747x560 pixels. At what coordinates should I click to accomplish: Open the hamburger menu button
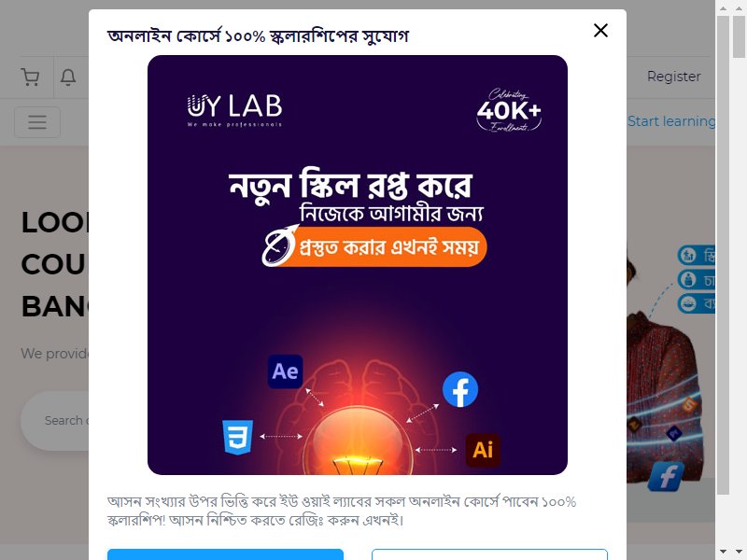[37, 122]
